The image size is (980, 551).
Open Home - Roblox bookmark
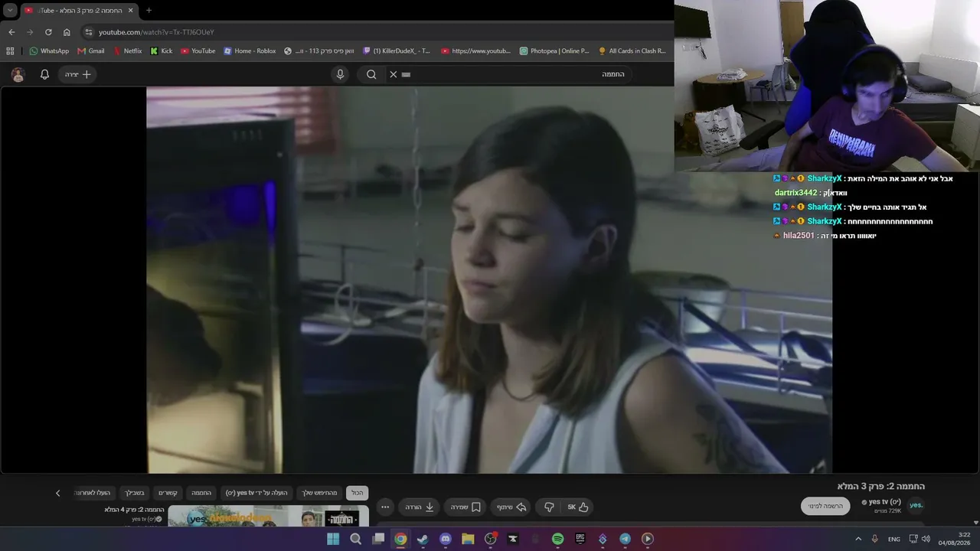[x=250, y=51]
